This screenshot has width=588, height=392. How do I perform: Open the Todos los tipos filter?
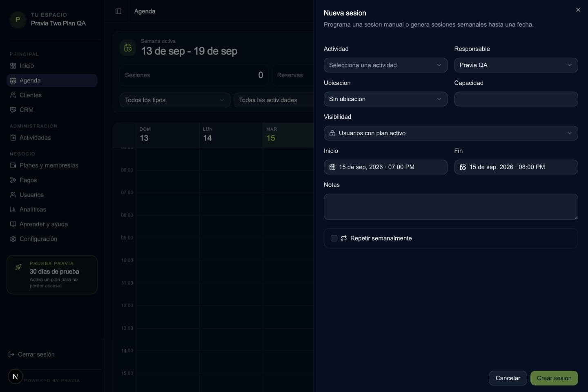click(175, 100)
